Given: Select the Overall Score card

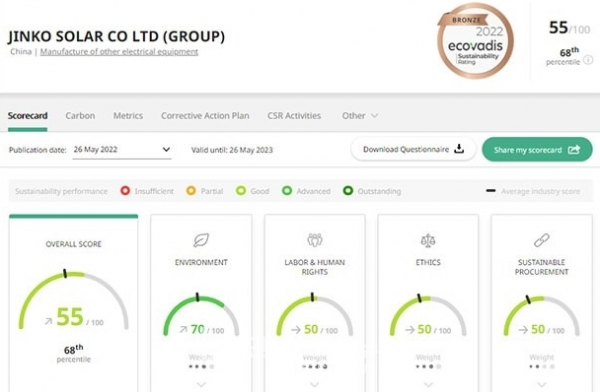Looking at the screenshot, I should 73,302.
